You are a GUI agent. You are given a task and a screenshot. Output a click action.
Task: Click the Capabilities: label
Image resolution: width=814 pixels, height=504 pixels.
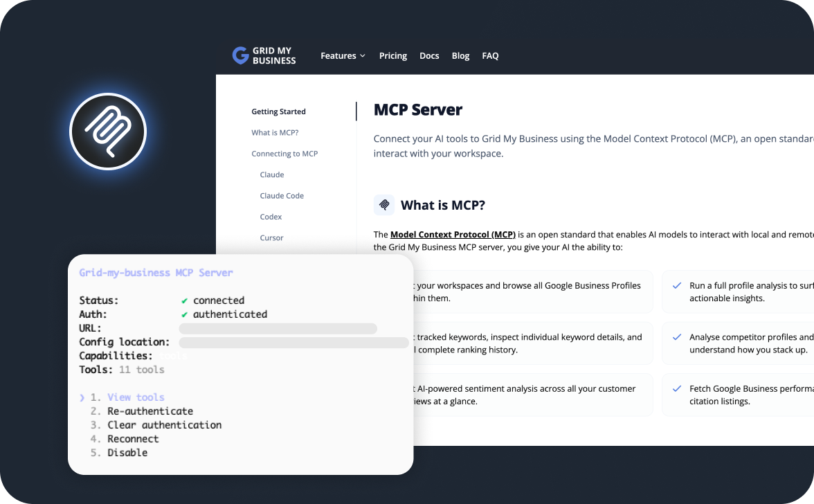tap(116, 356)
